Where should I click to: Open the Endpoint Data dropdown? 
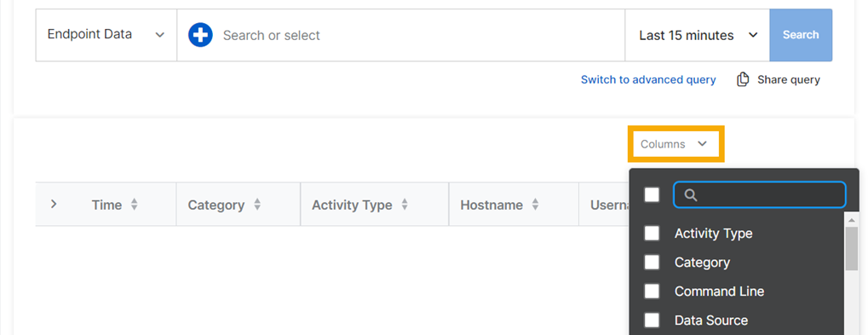pyautogui.click(x=106, y=35)
